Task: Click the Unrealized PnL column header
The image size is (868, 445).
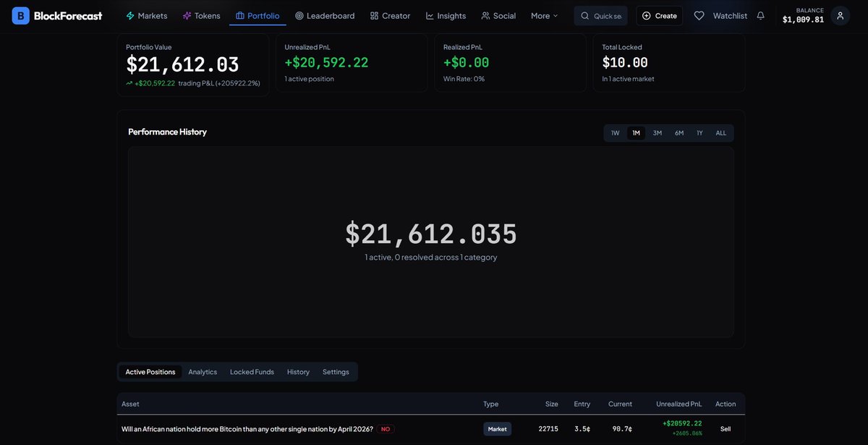Action: coord(679,404)
